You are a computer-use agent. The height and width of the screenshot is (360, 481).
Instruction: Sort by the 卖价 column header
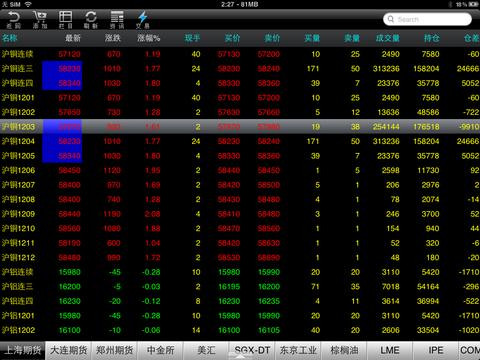[x=272, y=38]
